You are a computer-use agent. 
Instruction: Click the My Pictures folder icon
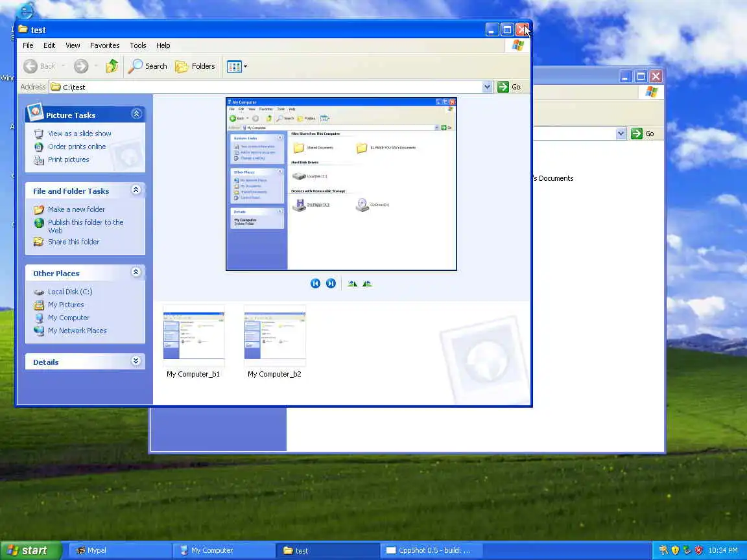tap(39, 305)
